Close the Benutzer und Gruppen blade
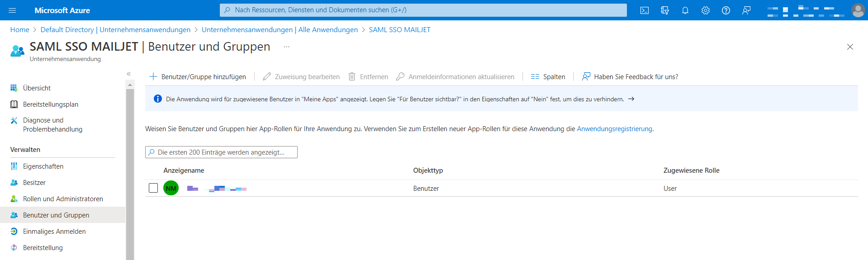The width and height of the screenshot is (868, 260). coord(850,47)
